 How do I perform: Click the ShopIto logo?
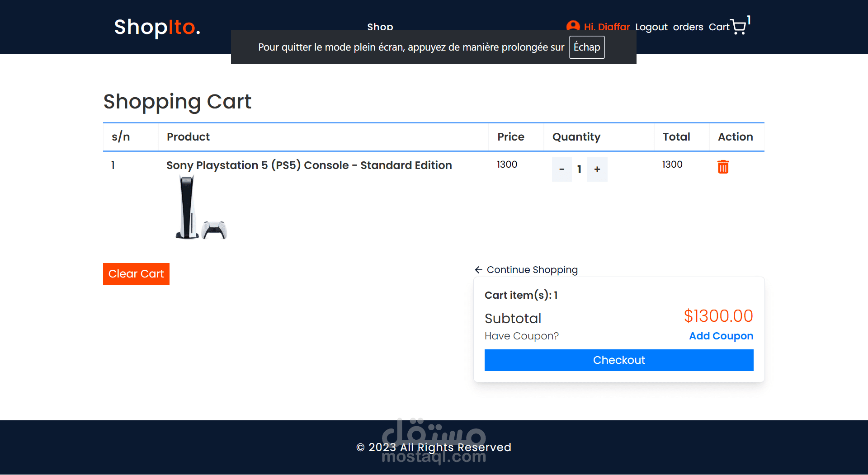[x=157, y=27]
